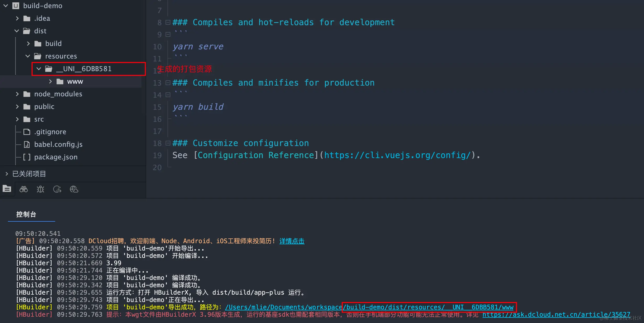Switch to the 控制台 console tab
The height and width of the screenshot is (323, 644).
point(26,214)
